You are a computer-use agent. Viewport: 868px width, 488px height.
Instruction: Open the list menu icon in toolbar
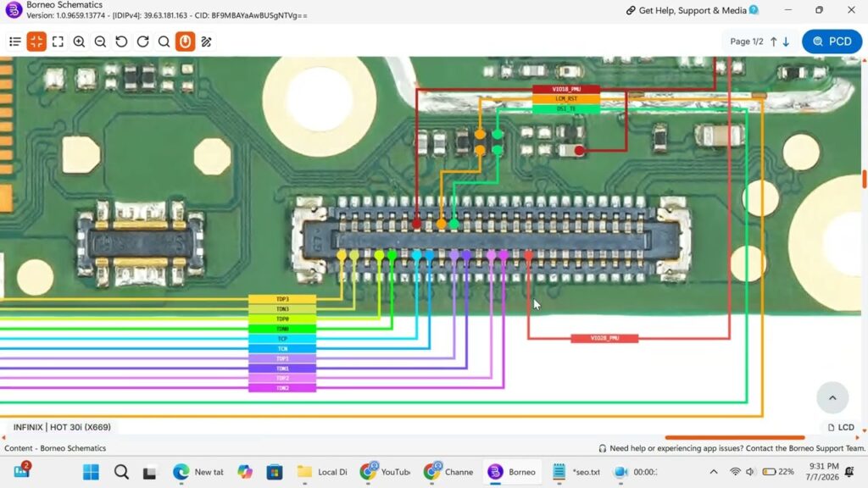coord(15,42)
